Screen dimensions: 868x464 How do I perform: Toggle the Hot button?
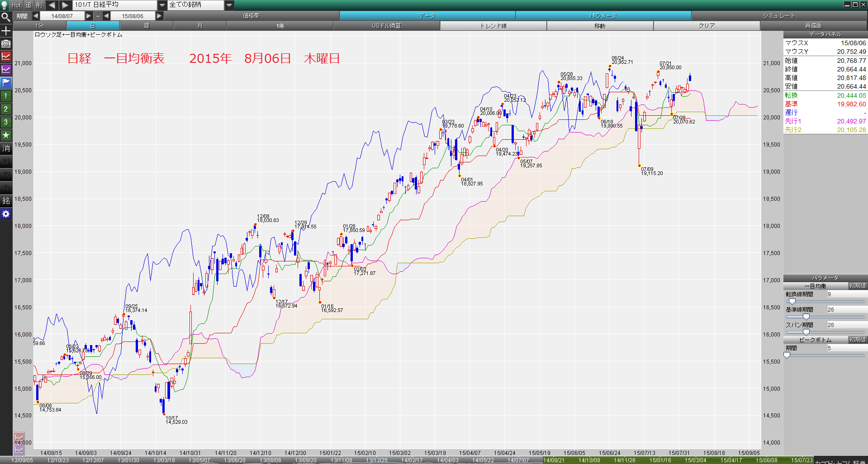pyautogui.click(x=16, y=5)
